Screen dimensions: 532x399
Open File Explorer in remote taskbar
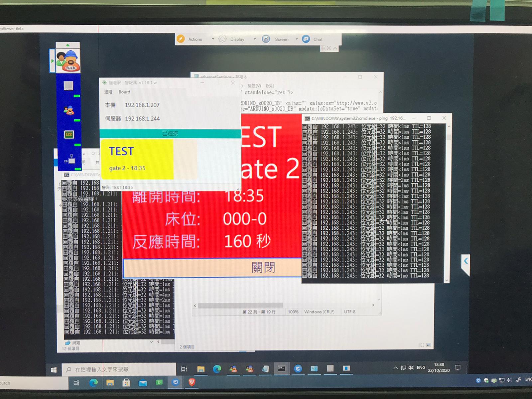click(x=201, y=368)
